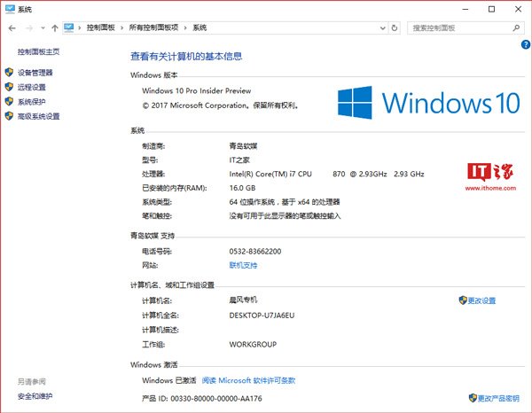Click shield icon next to 设备管理器
This screenshot has width=532, height=413.
pyautogui.click(x=10, y=73)
